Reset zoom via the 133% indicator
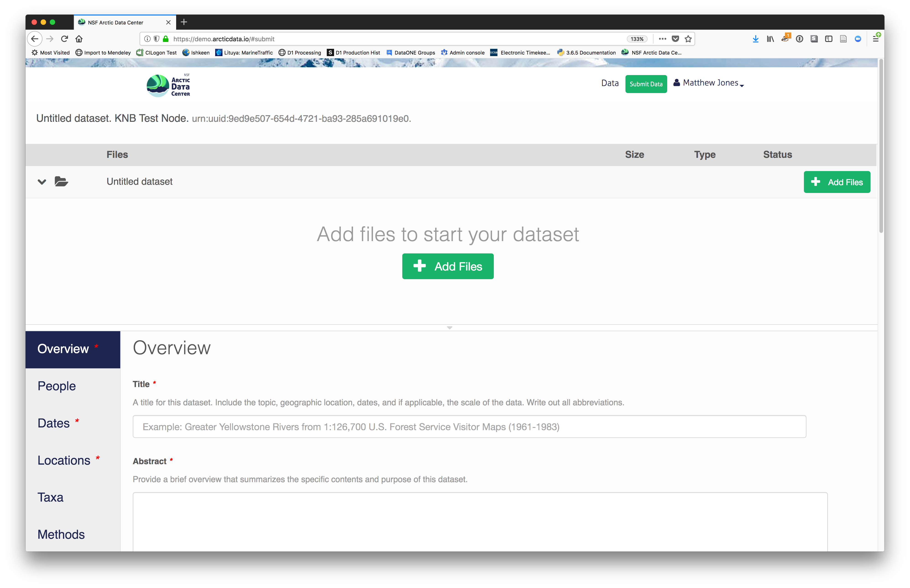Viewport: 910px width, 588px height. point(637,39)
